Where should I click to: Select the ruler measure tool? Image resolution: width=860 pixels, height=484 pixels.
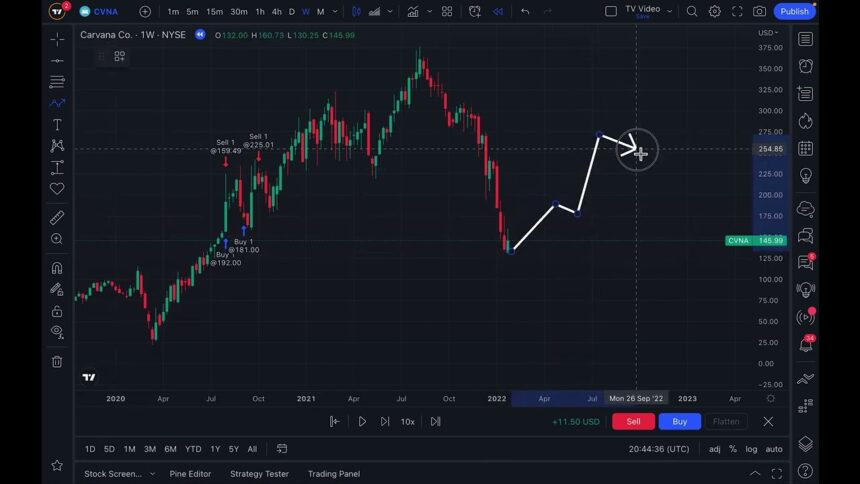point(57,217)
